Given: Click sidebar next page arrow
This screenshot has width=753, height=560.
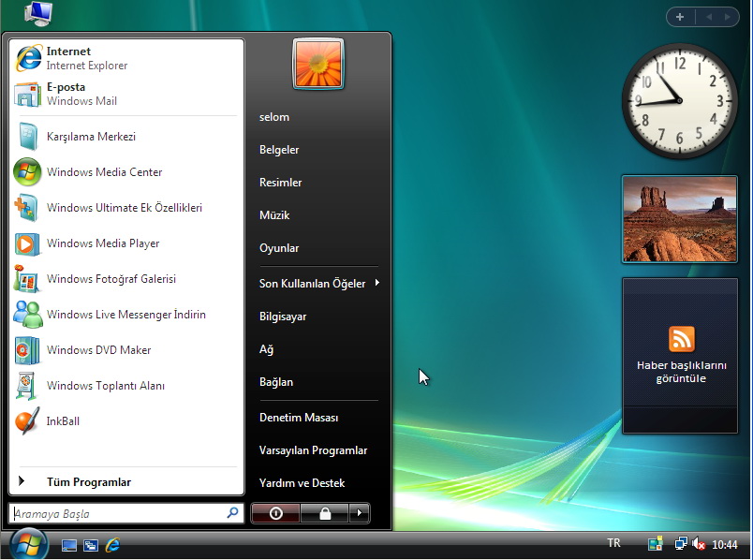Looking at the screenshot, I should pyautogui.click(x=728, y=17).
